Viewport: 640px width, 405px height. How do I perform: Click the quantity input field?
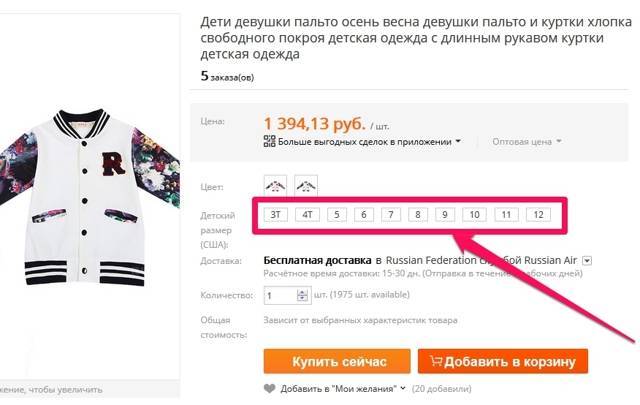tap(281, 295)
